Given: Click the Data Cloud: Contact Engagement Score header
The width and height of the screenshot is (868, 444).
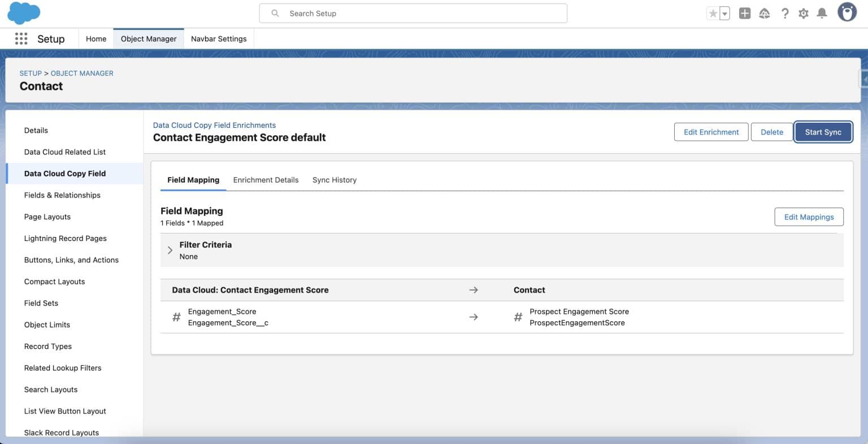Looking at the screenshot, I should pos(250,290).
